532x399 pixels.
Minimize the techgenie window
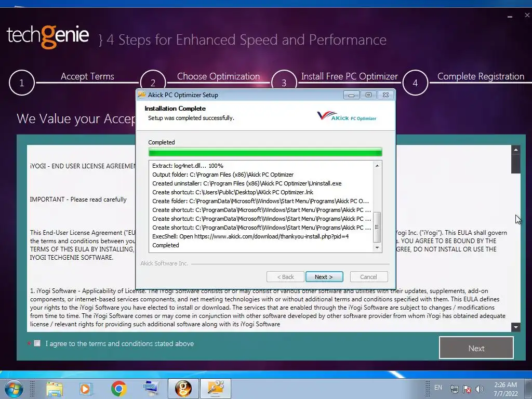click(510, 16)
